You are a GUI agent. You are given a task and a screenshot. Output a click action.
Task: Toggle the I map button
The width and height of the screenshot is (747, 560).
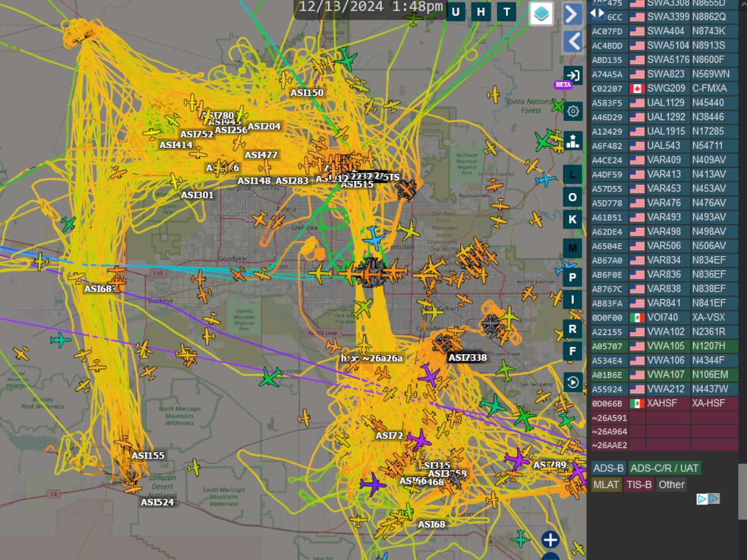(573, 300)
